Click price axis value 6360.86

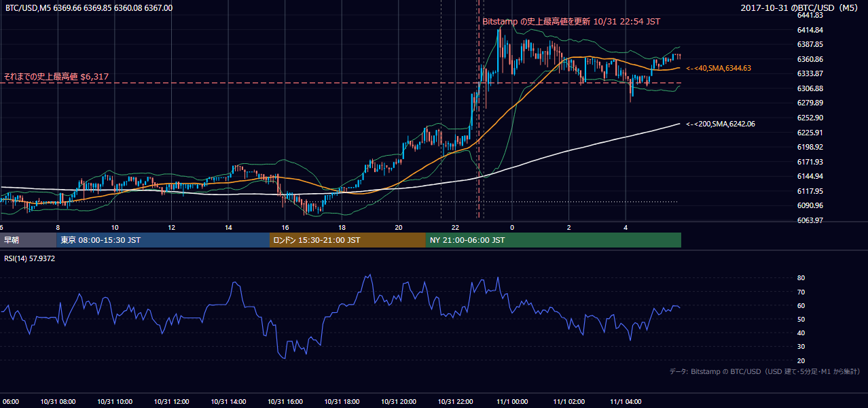pyautogui.click(x=810, y=59)
